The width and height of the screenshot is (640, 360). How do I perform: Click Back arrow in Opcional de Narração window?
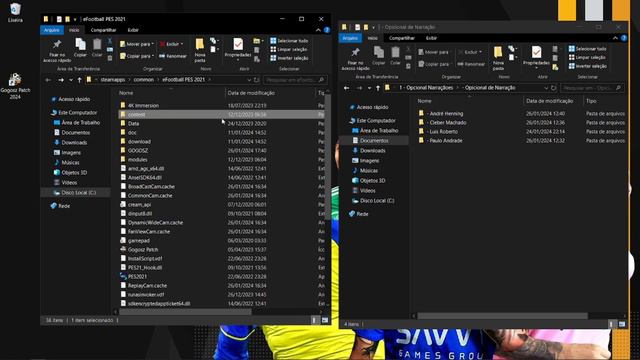coord(347,88)
